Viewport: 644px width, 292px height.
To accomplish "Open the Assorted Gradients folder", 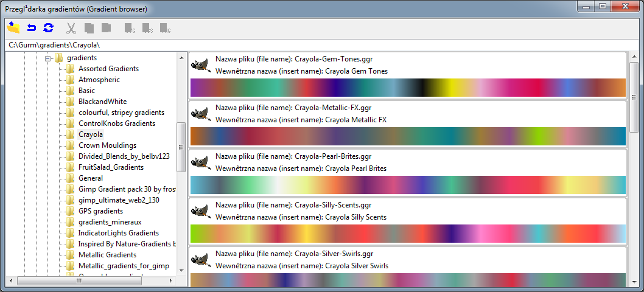I will pyautogui.click(x=108, y=69).
